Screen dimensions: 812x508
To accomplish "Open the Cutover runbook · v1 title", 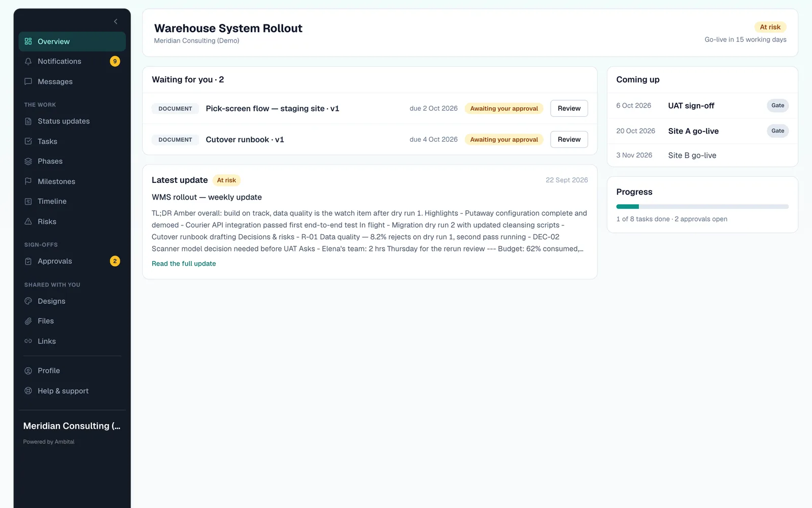I will [x=245, y=140].
